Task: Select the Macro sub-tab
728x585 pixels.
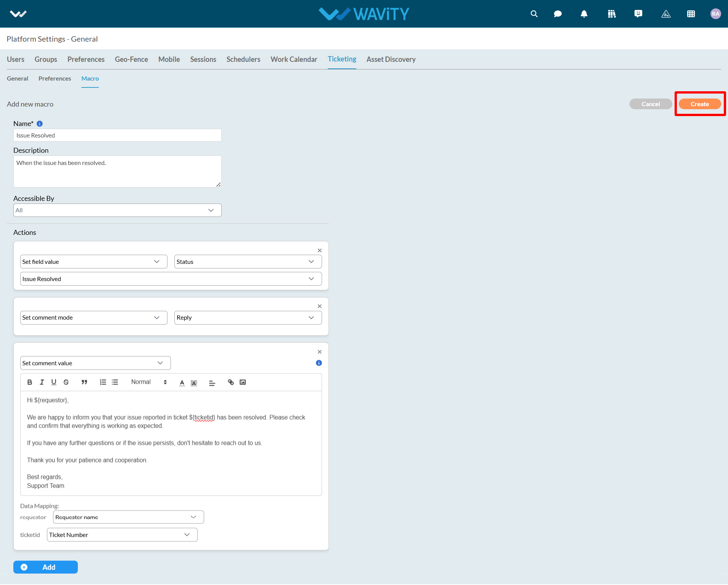Action: tap(90, 78)
